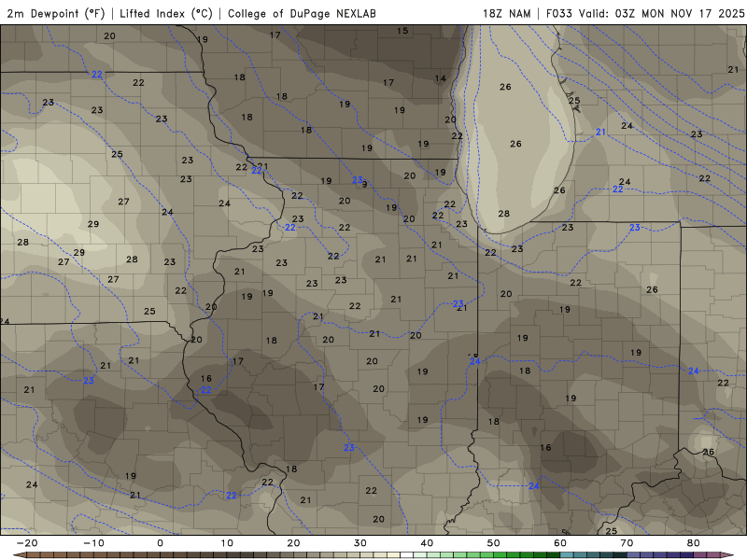Click the brown swatch beneath the -20 label

pyautogui.click(x=33, y=555)
